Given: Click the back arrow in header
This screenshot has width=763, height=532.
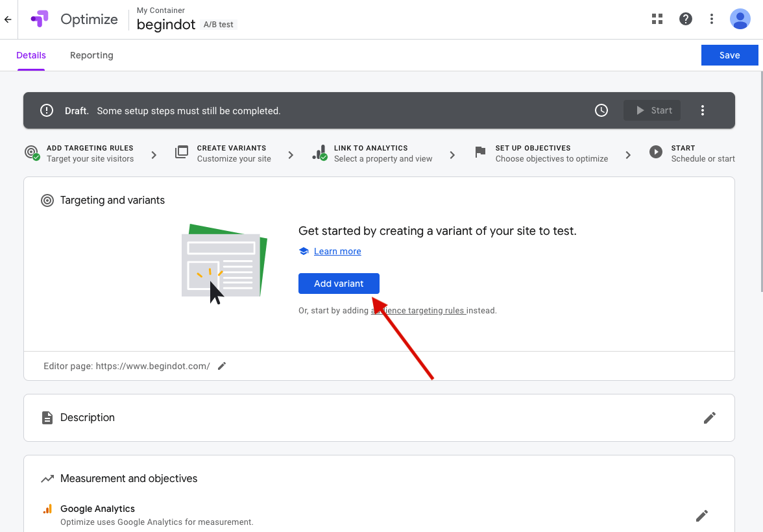Looking at the screenshot, I should click(8, 19).
